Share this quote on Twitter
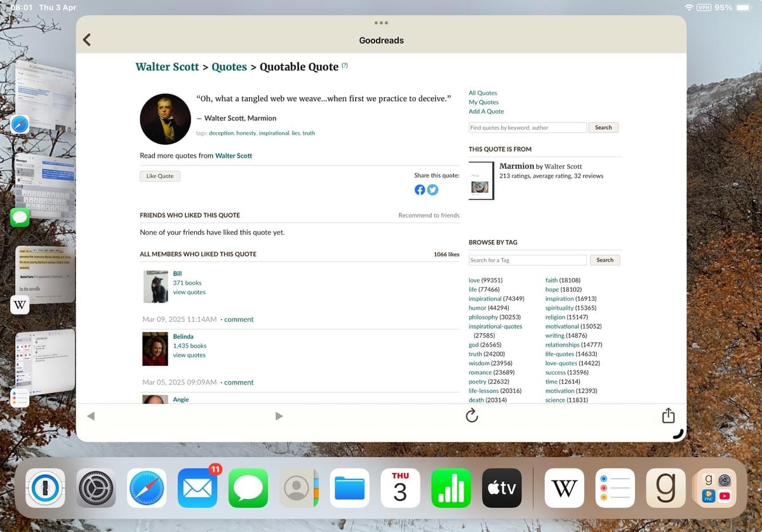 click(432, 189)
